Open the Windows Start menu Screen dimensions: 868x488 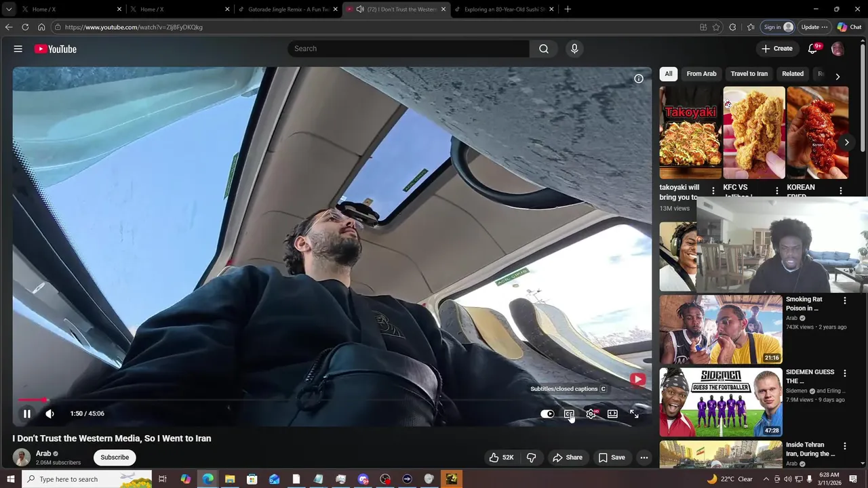click(10, 479)
